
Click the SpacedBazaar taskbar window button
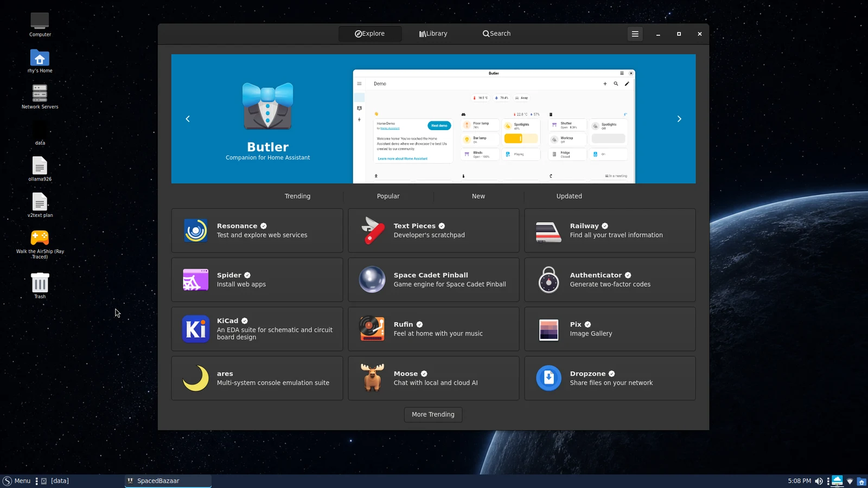tap(168, 481)
